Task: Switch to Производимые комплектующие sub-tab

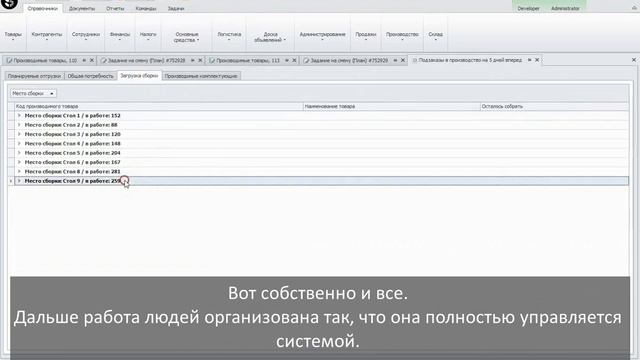Action: tap(201, 76)
